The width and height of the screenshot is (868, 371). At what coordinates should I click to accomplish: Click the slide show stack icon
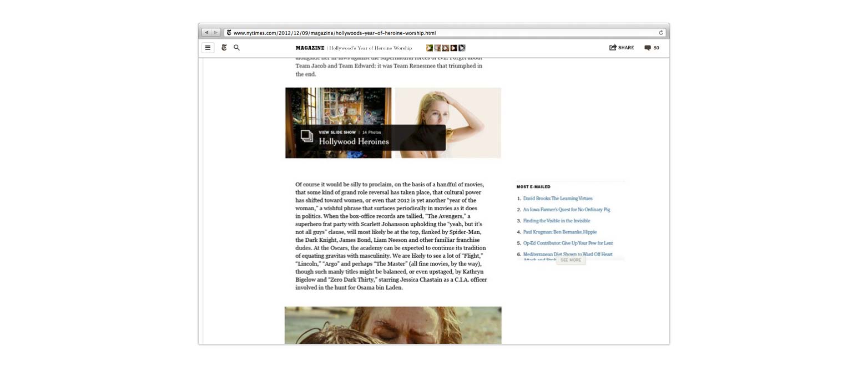307,136
